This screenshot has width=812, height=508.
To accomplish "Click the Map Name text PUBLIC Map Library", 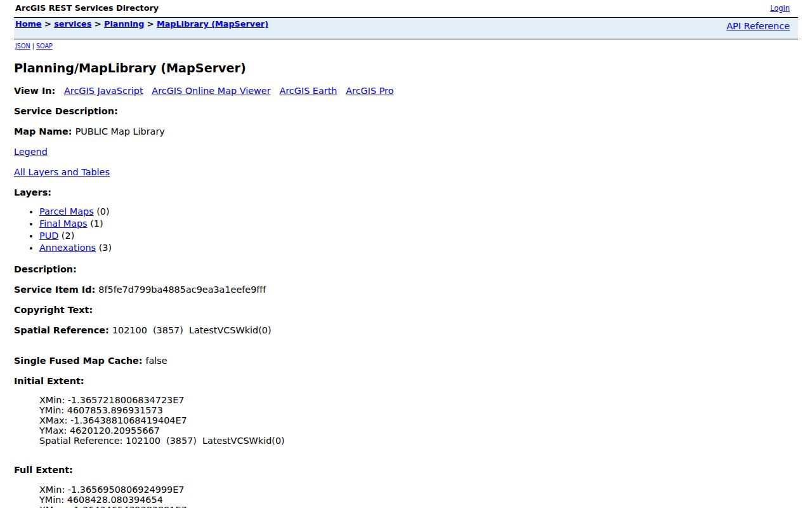I will click(x=120, y=131).
